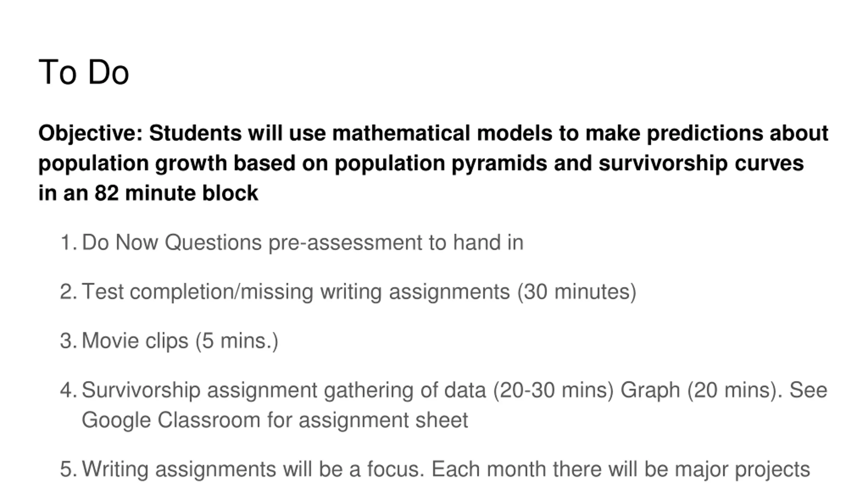Click the number 2 list marker
This screenshot has height=488, width=868.
coord(69,292)
